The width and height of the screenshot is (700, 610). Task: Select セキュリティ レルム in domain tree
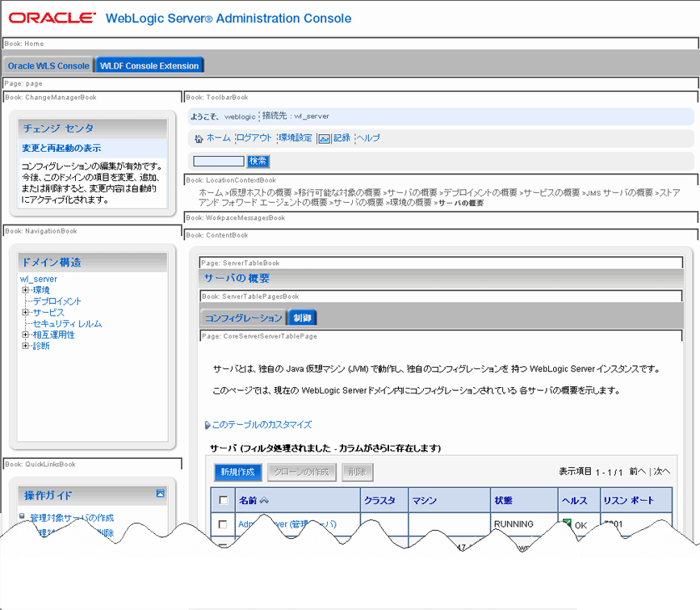pyautogui.click(x=67, y=323)
